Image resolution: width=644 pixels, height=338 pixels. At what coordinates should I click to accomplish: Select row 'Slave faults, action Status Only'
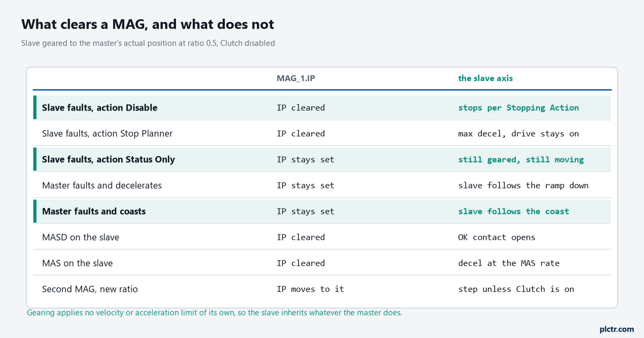[322, 159]
